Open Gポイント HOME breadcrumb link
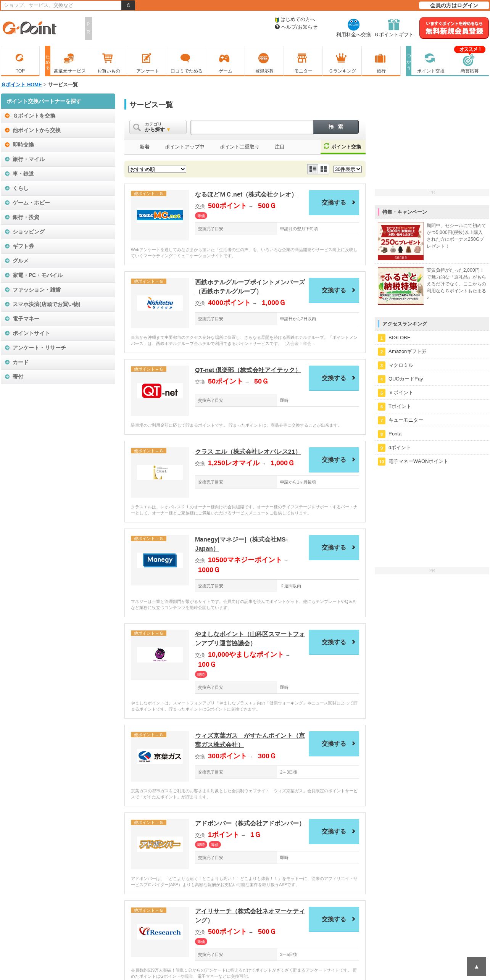 pos(22,84)
